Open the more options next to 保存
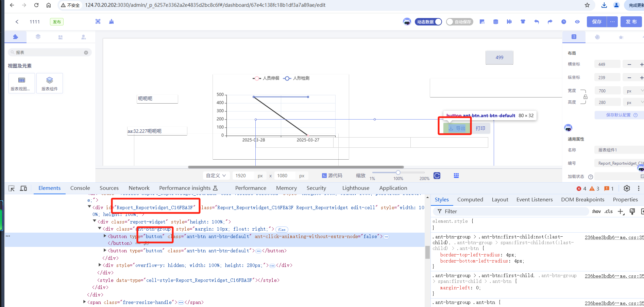 [612, 22]
